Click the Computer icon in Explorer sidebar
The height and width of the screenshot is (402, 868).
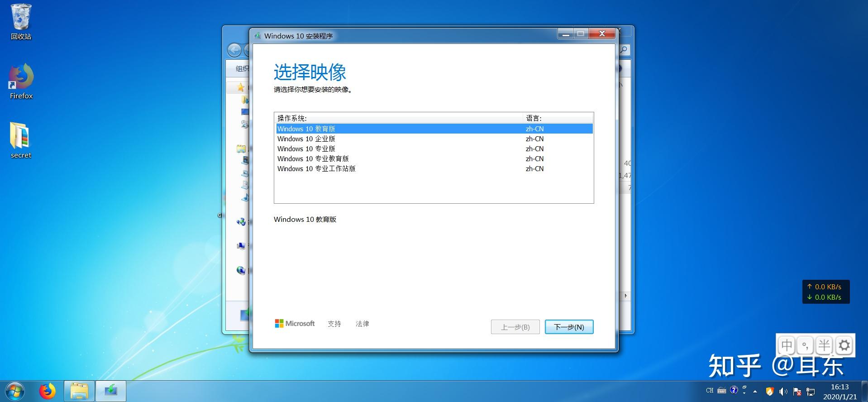click(241, 246)
